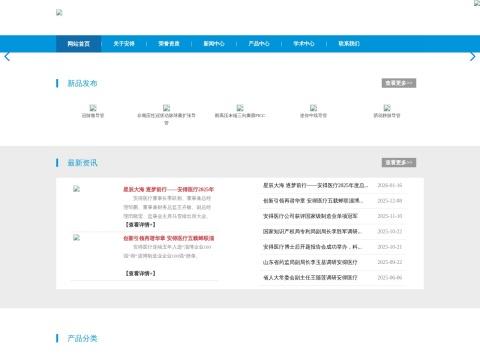
Task: Open news 国家知识产权局专利局副局长 item
Action: pos(312,231)
